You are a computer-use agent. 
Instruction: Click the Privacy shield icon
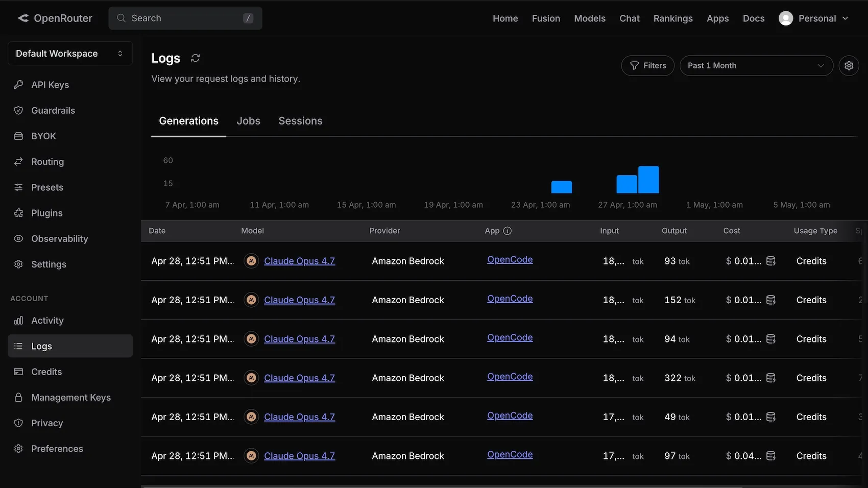tap(18, 423)
